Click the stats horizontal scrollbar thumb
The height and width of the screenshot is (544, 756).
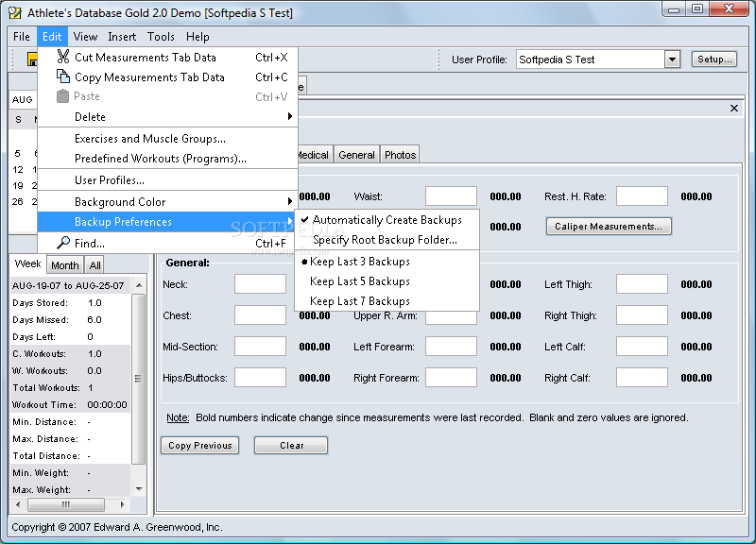pyautogui.click(x=66, y=504)
